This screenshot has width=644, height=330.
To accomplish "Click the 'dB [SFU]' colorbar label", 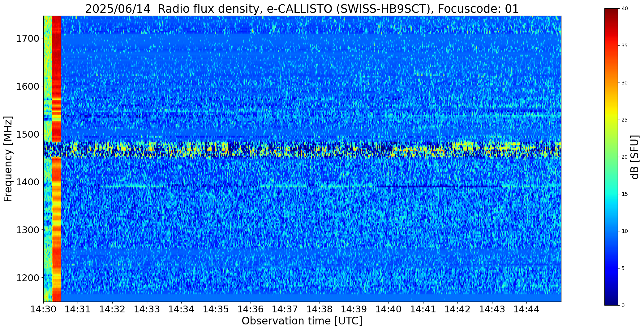I will pyautogui.click(x=635, y=157).
